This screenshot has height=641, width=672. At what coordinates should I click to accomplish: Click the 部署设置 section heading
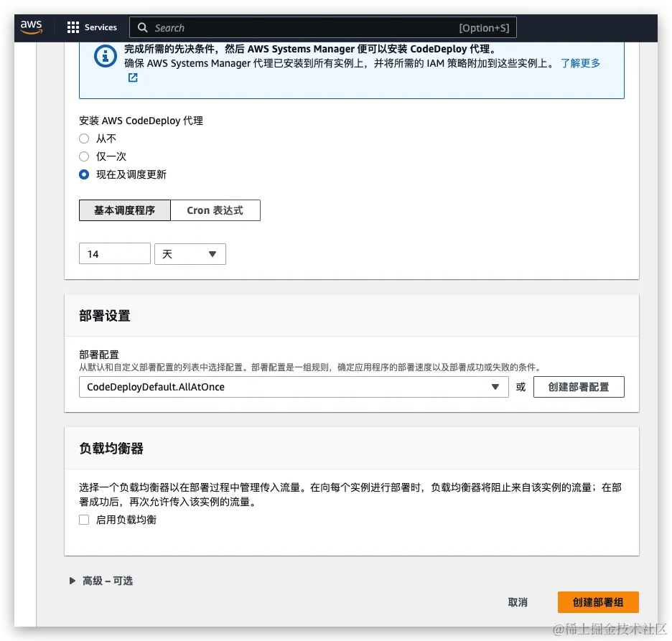coord(105,316)
